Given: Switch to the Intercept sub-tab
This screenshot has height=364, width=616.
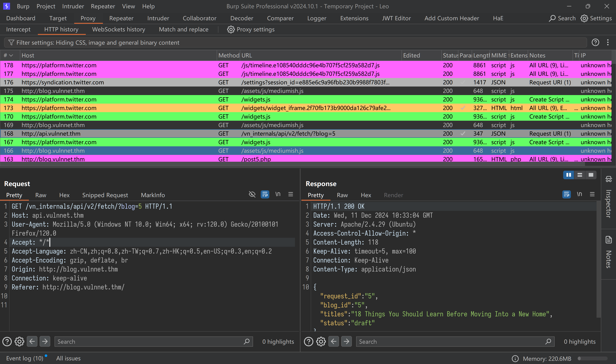Looking at the screenshot, I should click(18, 29).
